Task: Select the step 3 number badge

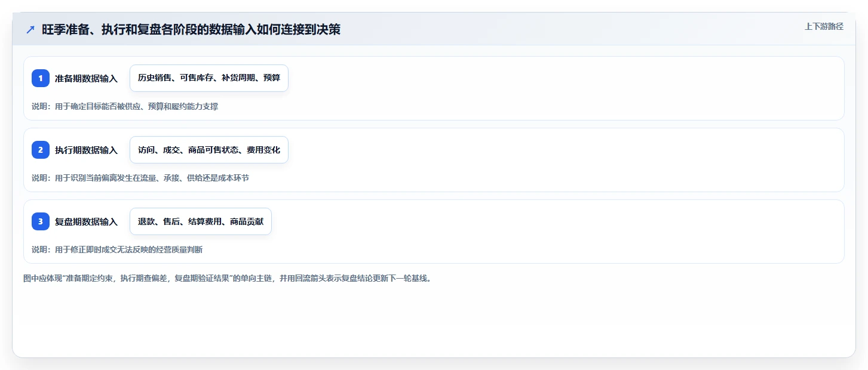Action: coord(41,221)
